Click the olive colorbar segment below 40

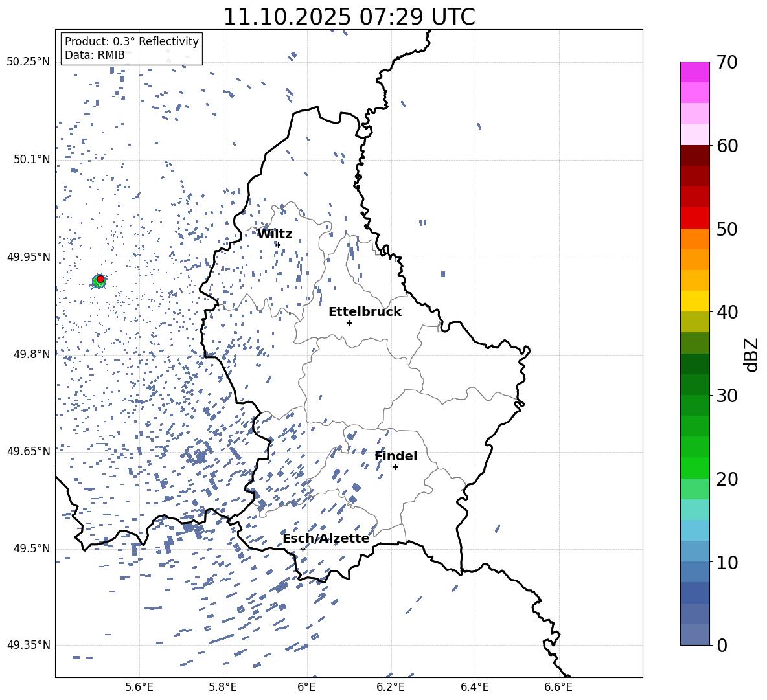[694, 322]
